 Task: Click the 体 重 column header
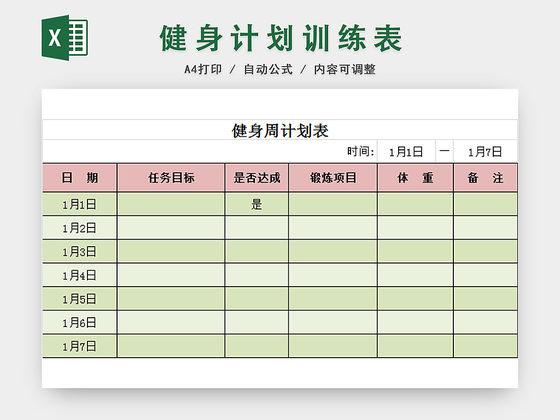tap(415, 178)
